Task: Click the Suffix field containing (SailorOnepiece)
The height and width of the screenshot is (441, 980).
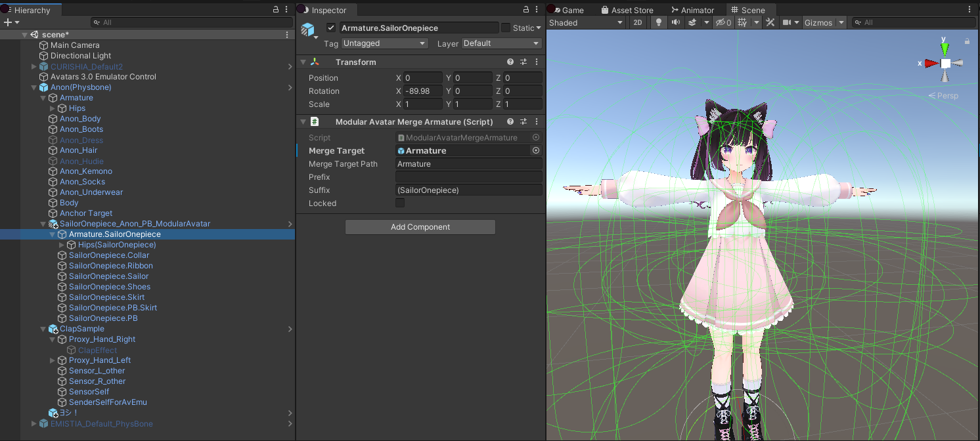Action: [469, 190]
